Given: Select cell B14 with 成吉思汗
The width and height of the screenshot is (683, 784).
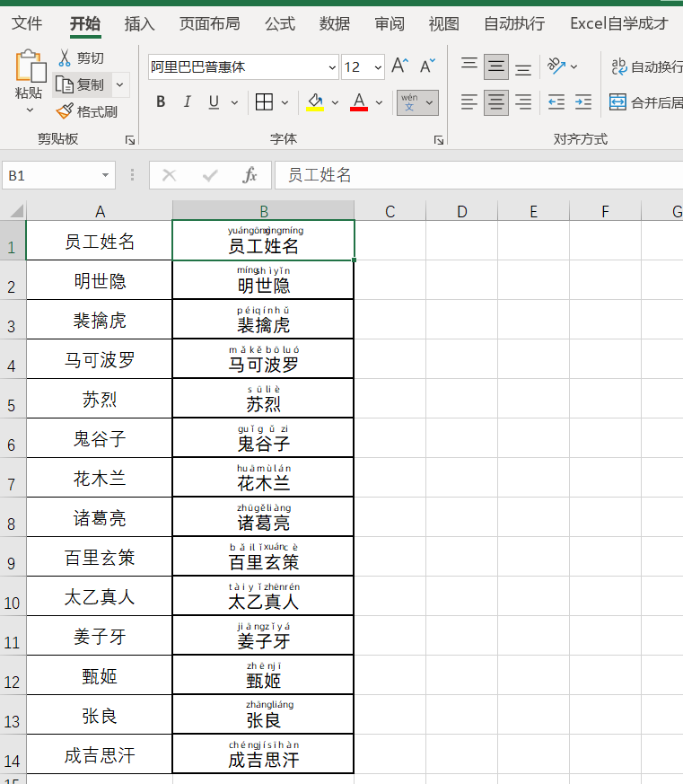Looking at the screenshot, I should pyautogui.click(x=263, y=754).
